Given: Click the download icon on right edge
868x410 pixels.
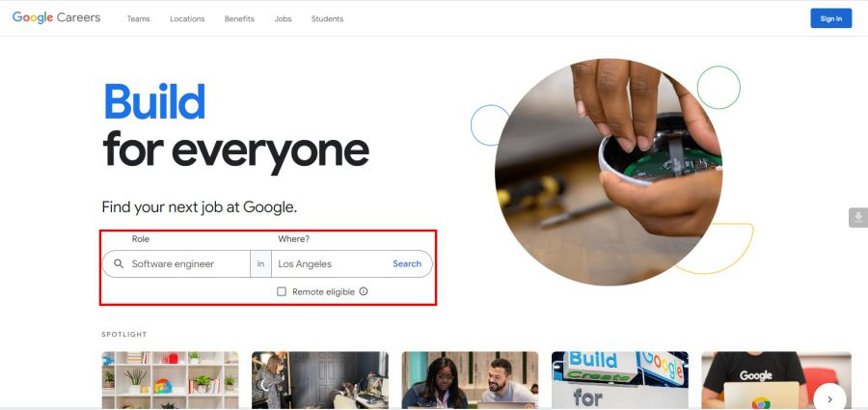Looking at the screenshot, I should coord(858,217).
